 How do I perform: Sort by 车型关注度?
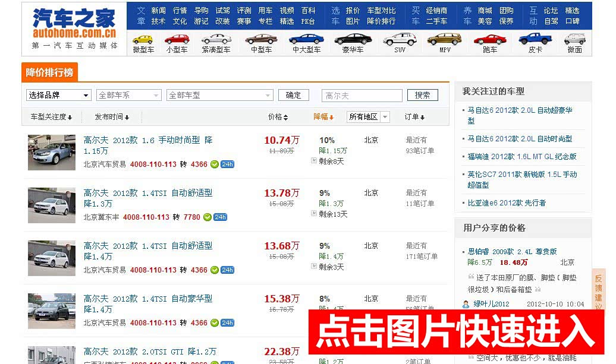[x=52, y=117]
